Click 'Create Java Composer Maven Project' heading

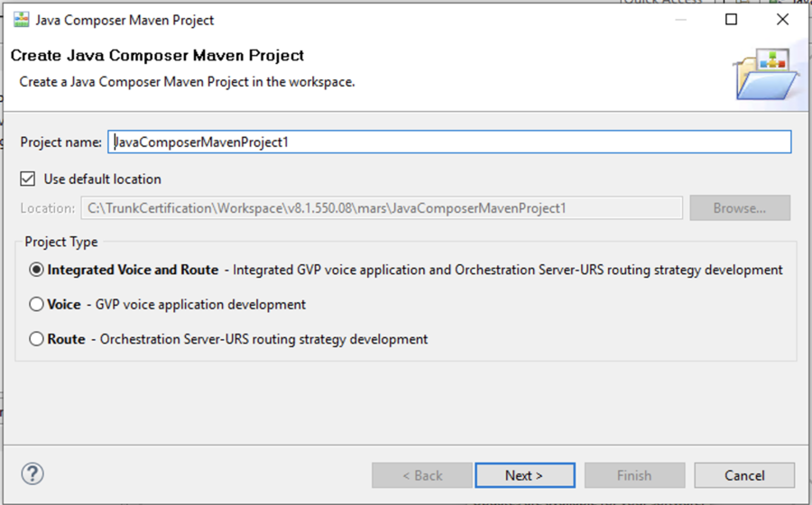pos(157,55)
